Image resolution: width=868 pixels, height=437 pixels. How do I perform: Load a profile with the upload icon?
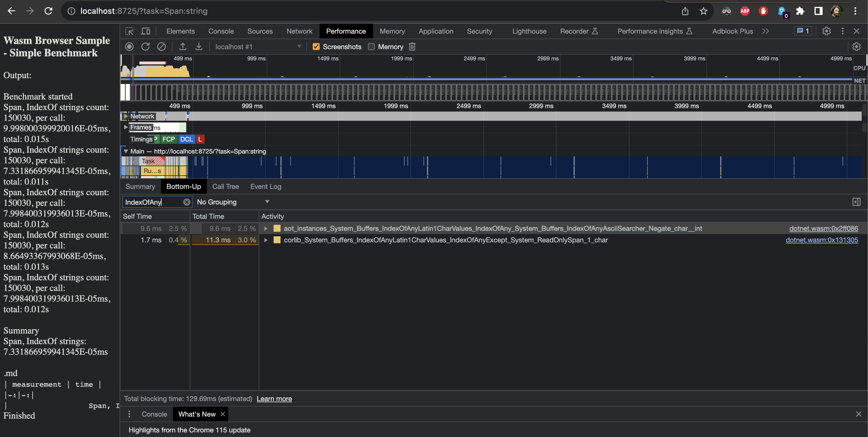[183, 47]
